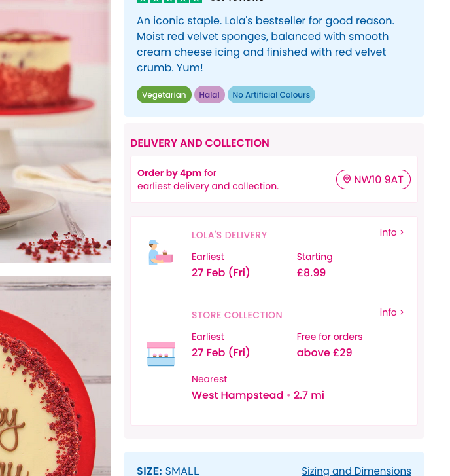Click the SIZE: SMALL label

pos(167,471)
